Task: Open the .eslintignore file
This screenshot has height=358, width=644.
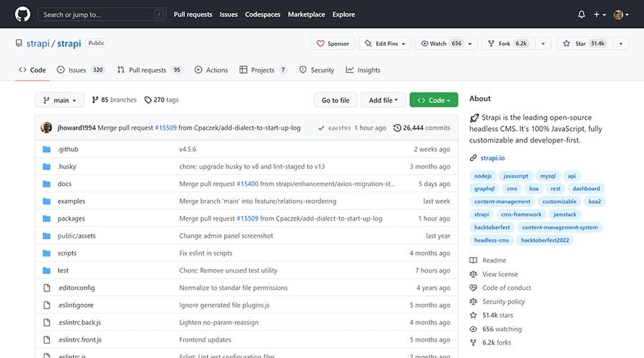Action: [x=76, y=305]
